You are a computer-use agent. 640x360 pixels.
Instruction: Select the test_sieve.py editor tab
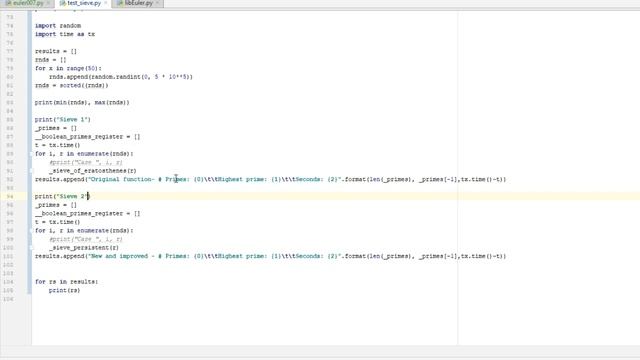click(83, 3)
